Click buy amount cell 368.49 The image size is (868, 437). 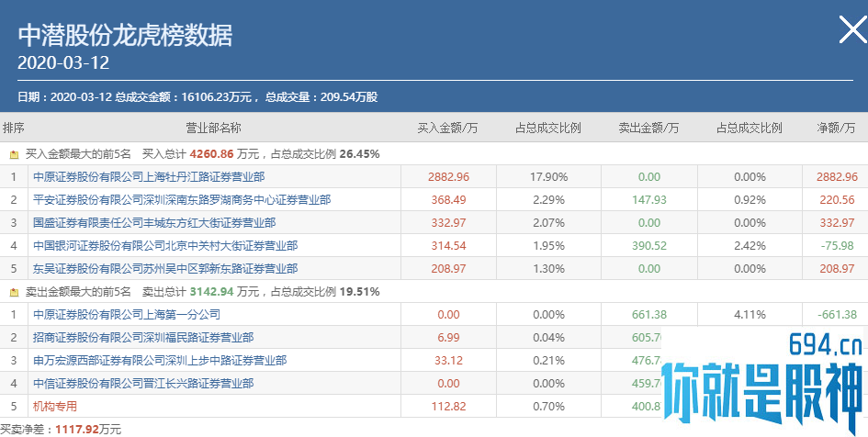coord(448,200)
